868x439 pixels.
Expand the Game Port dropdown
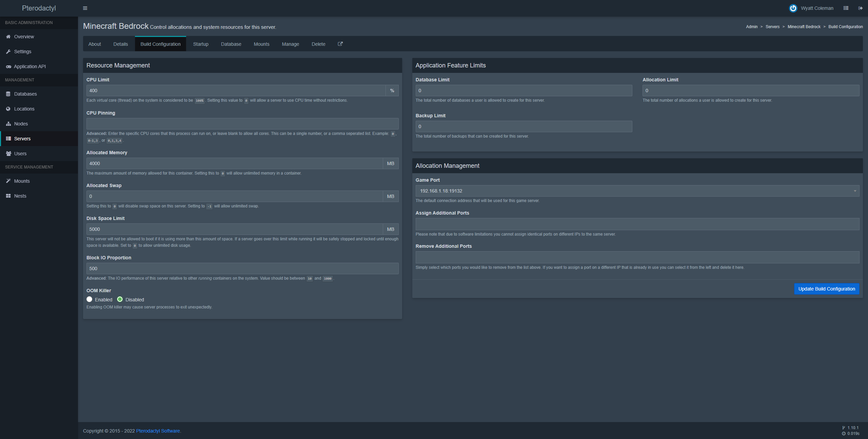click(637, 191)
